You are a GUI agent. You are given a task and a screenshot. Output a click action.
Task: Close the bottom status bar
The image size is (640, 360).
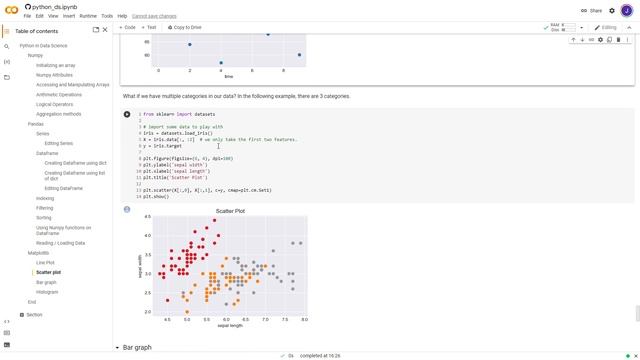(x=636, y=356)
